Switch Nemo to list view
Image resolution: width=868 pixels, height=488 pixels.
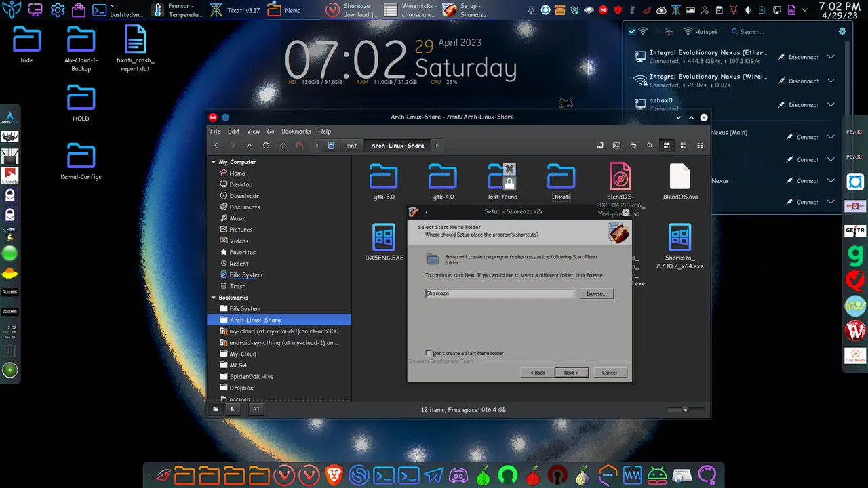click(x=683, y=146)
